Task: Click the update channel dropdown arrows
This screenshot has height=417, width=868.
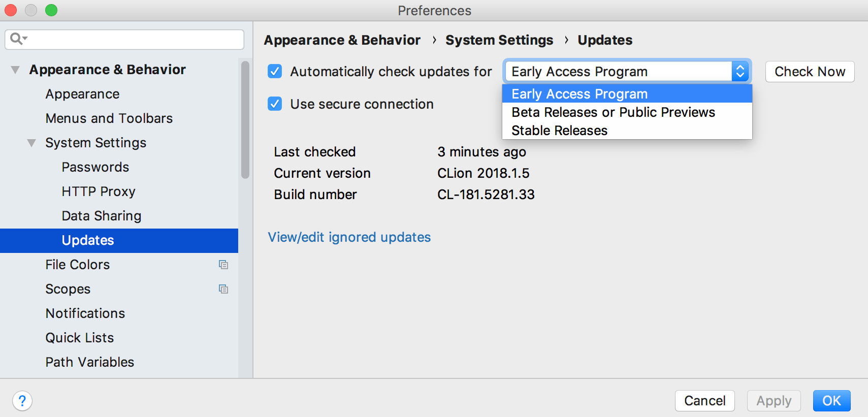Action: (740, 72)
